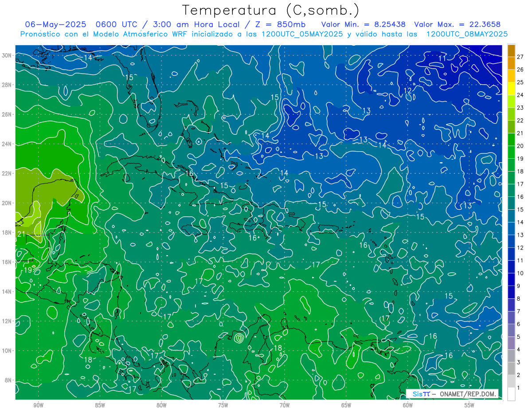Click the yellow band in the colorbar

[511, 89]
